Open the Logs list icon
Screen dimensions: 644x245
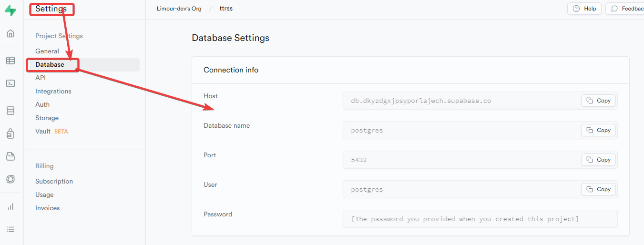pos(10,229)
